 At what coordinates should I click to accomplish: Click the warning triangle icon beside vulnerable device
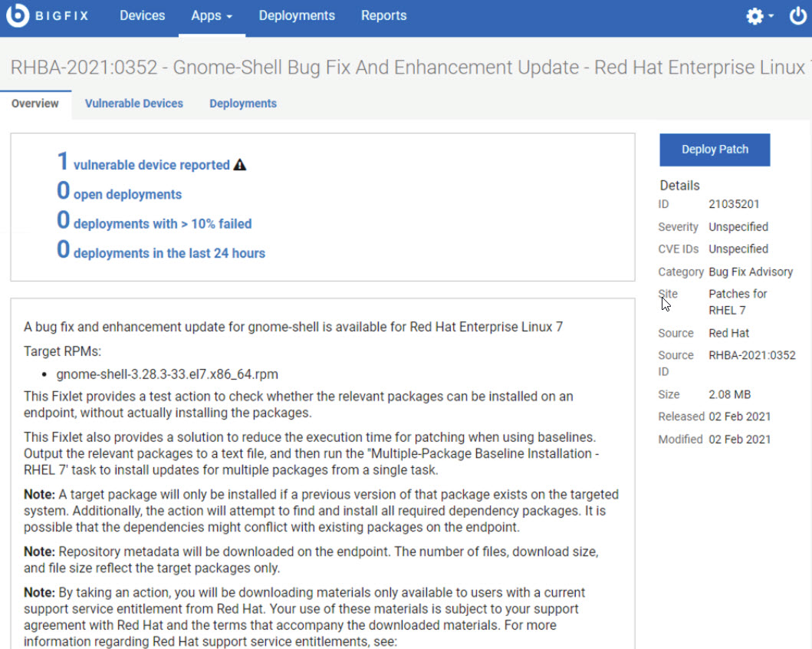coord(240,165)
